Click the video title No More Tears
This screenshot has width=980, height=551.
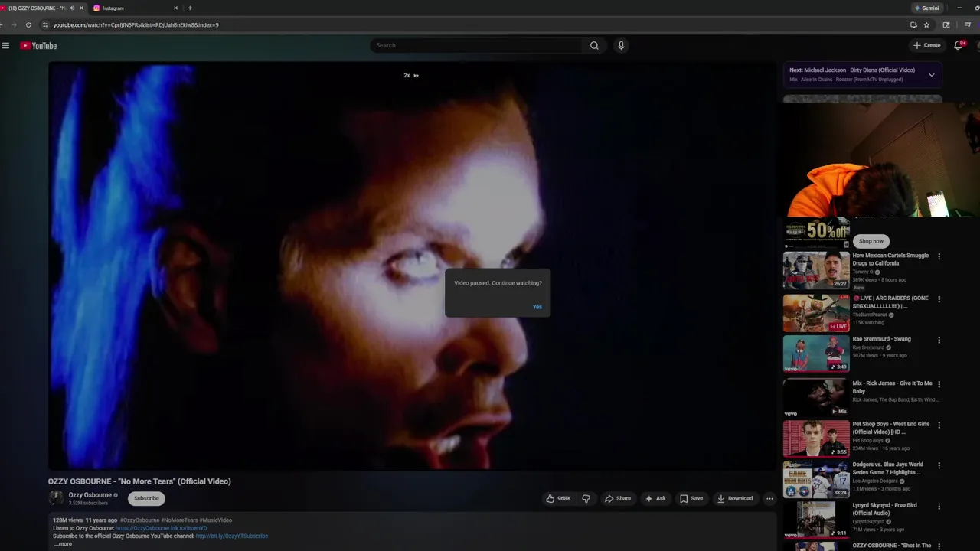tap(139, 481)
